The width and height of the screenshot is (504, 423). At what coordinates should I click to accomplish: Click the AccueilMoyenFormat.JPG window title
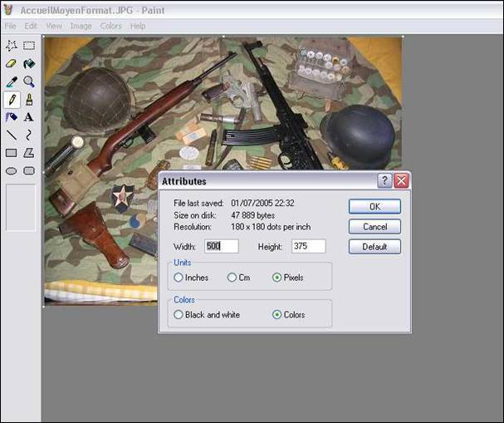tap(92, 10)
